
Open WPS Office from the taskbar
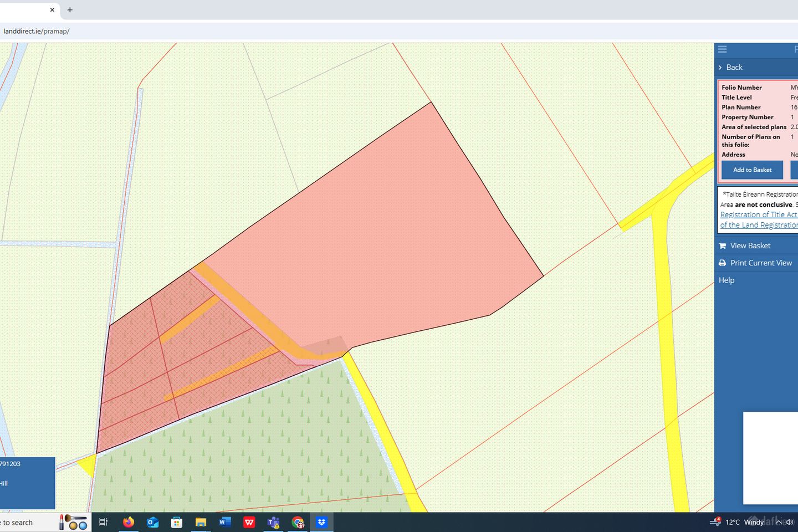249,522
